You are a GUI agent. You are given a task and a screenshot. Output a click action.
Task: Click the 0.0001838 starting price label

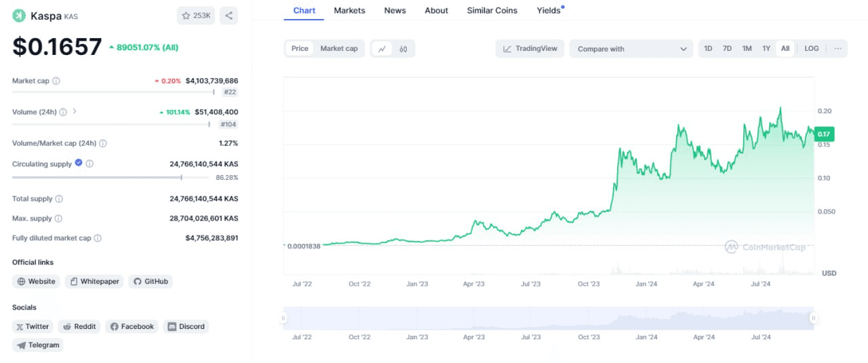304,246
